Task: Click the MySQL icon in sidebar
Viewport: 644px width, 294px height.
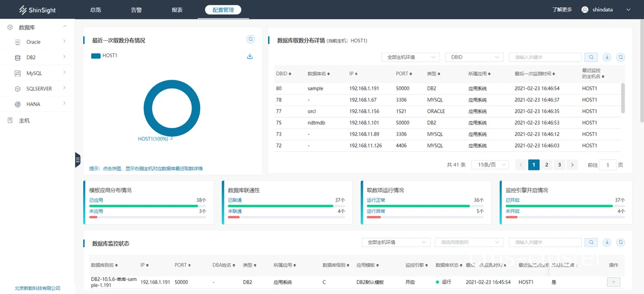Action: 18,73
